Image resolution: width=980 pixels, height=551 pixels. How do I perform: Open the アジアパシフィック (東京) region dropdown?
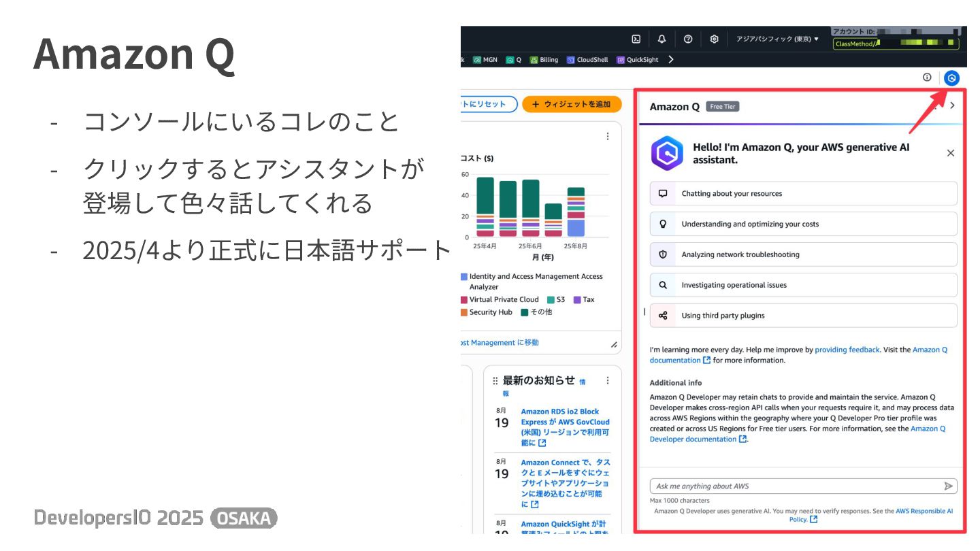777,39
